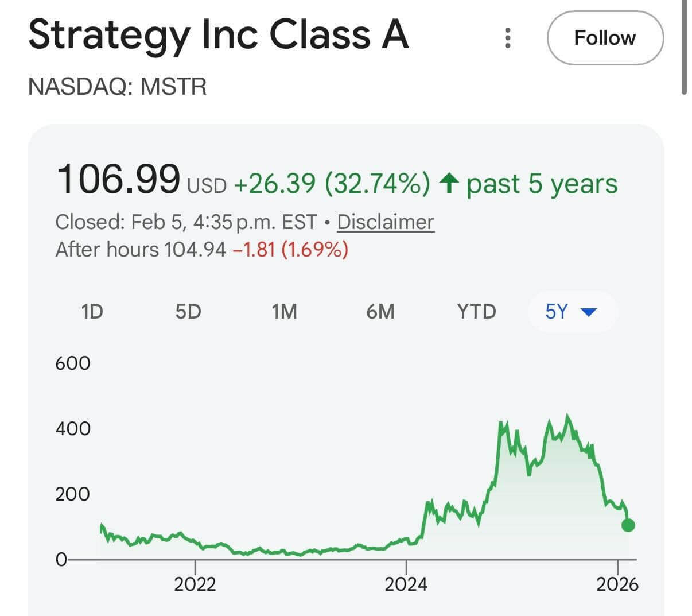
Task: Select the YTD range tab
Action: tap(476, 312)
